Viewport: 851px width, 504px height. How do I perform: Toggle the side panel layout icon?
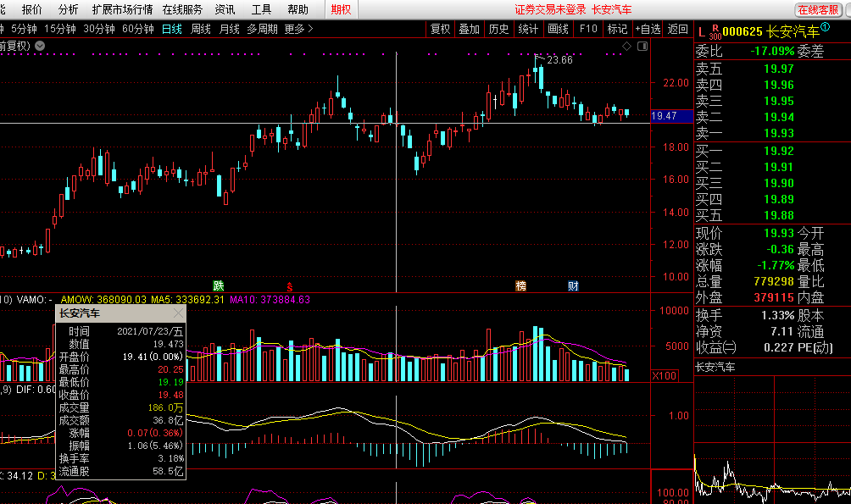pos(642,46)
